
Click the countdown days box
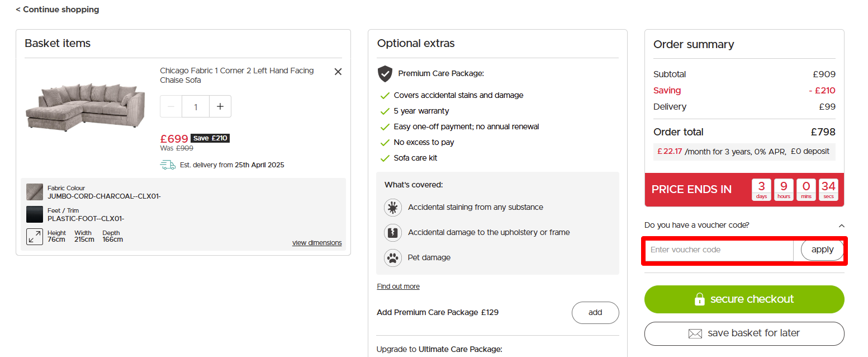(761, 190)
